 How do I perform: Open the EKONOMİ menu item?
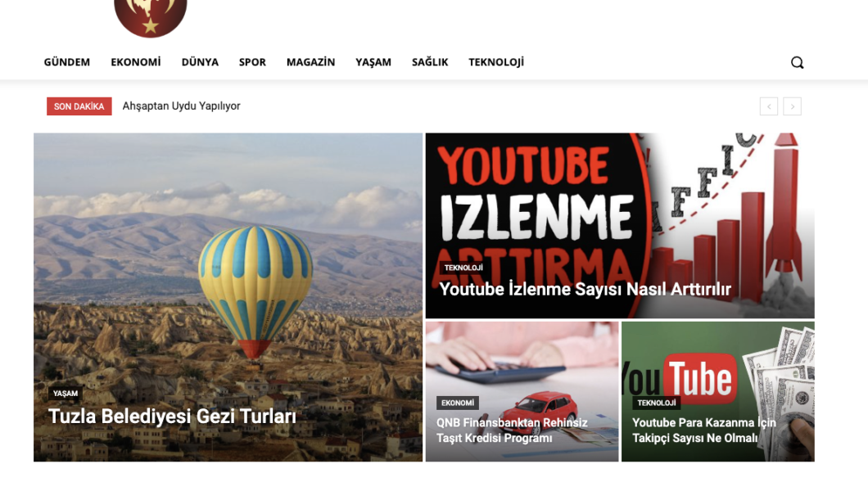(x=136, y=62)
